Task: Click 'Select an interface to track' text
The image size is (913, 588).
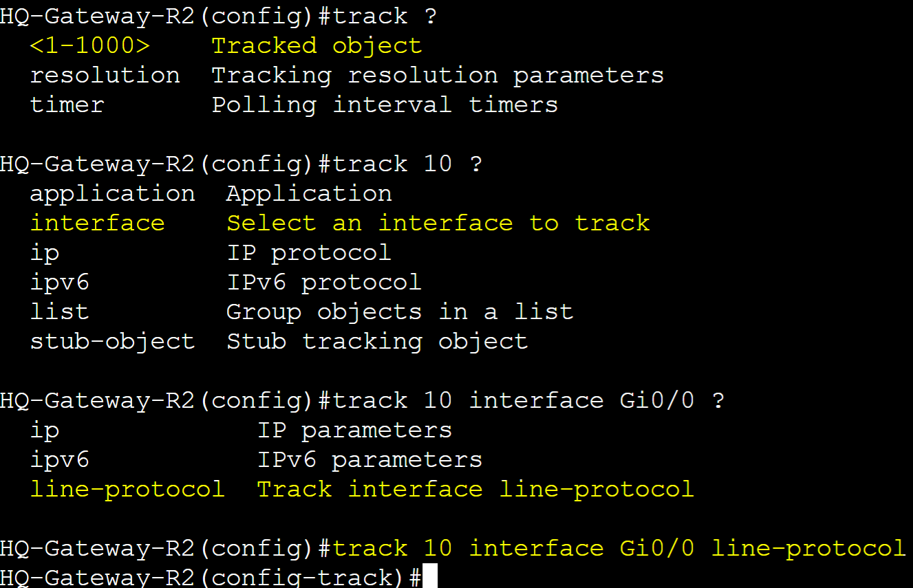Action: point(438,223)
